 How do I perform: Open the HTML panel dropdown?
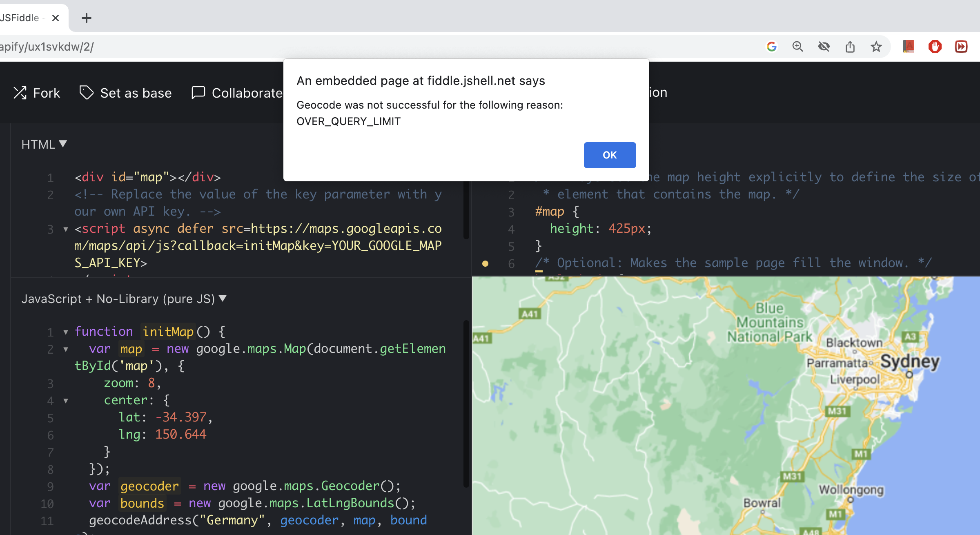click(x=44, y=144)
